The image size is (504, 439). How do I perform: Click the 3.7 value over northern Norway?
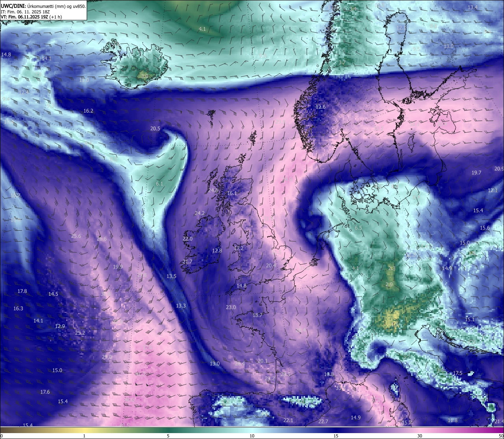click(x=342, y=63)
